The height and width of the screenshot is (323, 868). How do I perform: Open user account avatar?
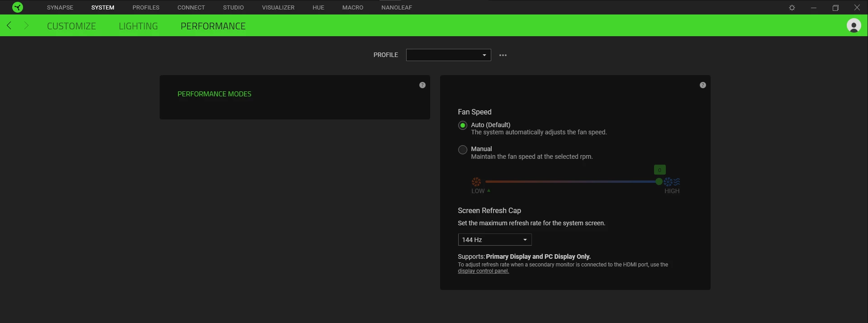[x=854, y=25]
